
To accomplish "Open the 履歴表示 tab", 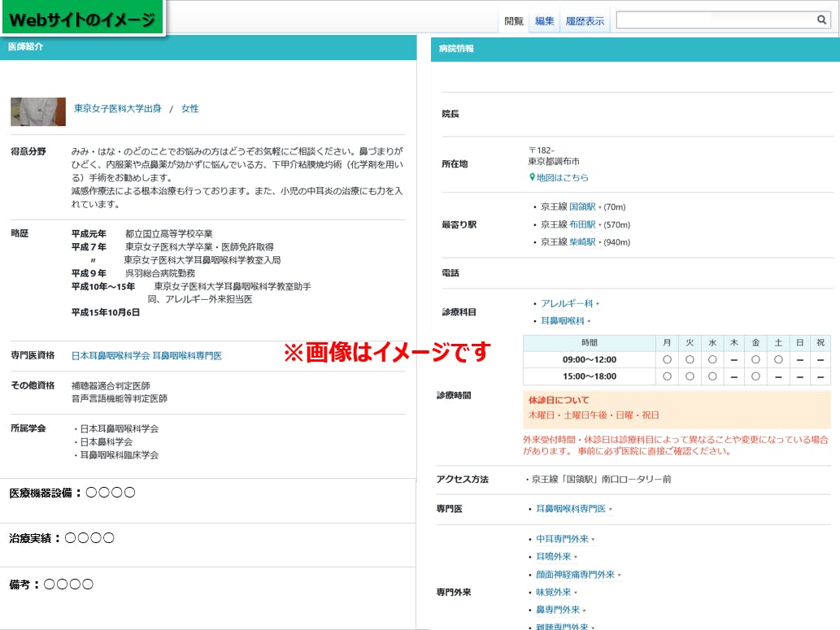I will click(585, 21).
